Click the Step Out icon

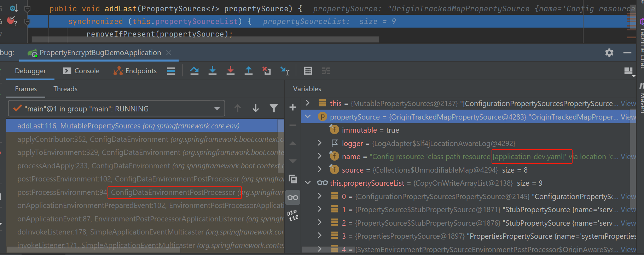point(249,71)
